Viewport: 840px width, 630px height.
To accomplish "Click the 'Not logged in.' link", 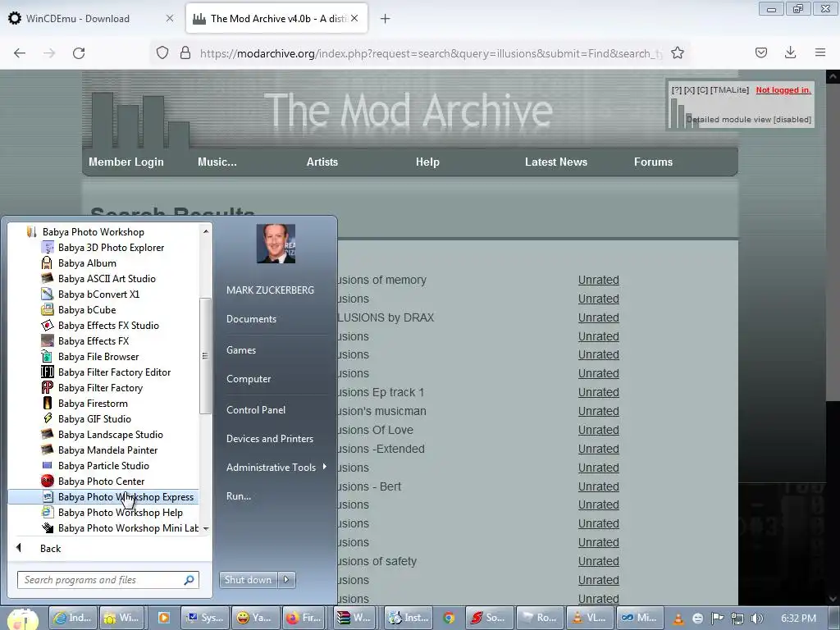I will coord(783,90).
